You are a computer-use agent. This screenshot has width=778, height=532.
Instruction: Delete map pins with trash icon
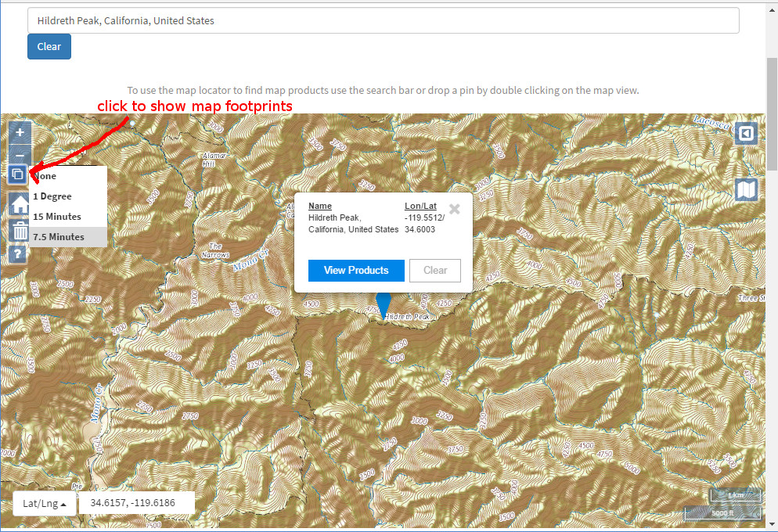[x=19, y=230]
